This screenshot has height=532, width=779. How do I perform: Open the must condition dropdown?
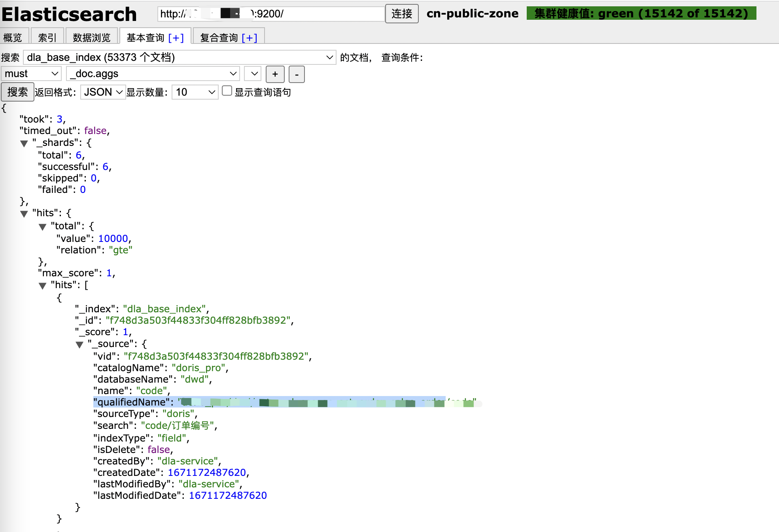32,74
